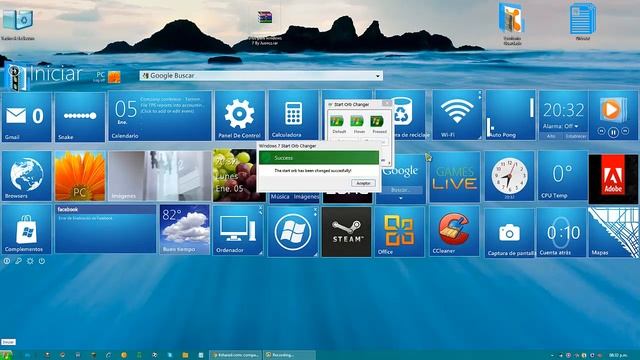Open the settings gear below the tiles
This screenshot has height=360, width=640.
[30, 261]
